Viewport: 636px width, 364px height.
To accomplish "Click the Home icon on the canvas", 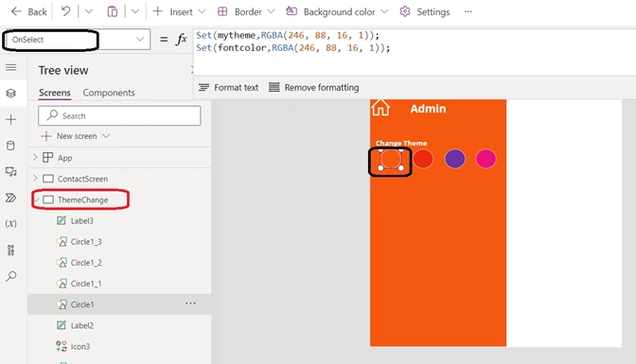I will [x=380, y=108].
